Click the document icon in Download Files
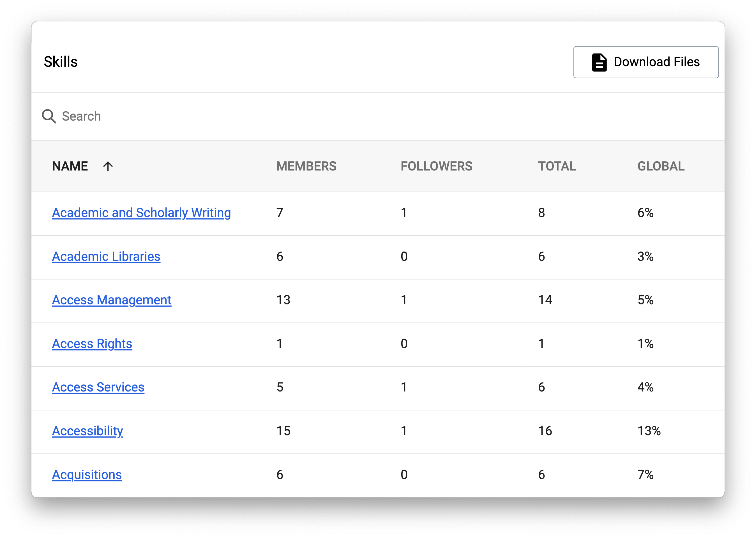 coord(599,62)
